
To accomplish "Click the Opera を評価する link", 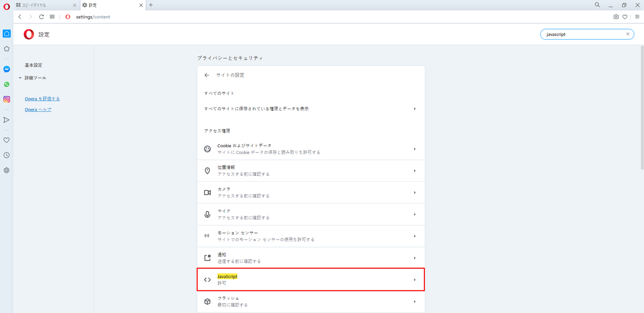I will click(42, 99).
